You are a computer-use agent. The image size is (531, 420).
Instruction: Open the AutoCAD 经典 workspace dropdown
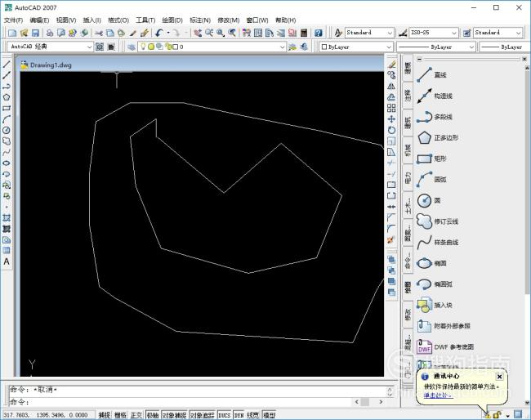point(89,47)
